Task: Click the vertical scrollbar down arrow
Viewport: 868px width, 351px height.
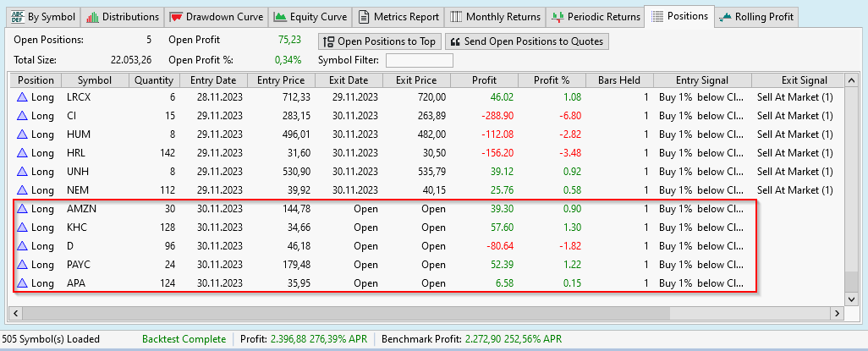Action: tap(852, 298)
